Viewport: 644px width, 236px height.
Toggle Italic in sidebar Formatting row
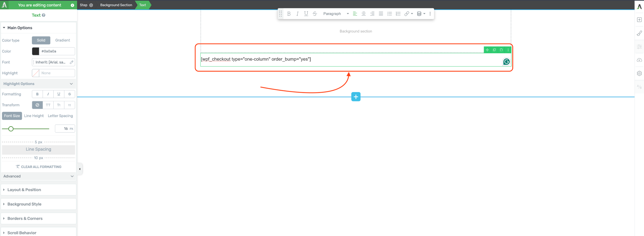(48, 94)
